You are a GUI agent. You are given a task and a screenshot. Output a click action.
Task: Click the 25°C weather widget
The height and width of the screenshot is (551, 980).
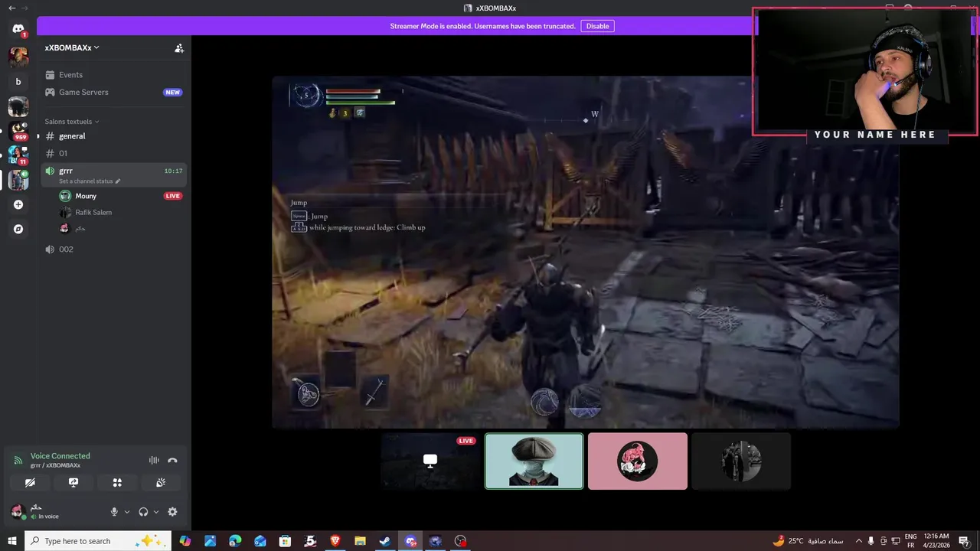[x=809, y=541]
